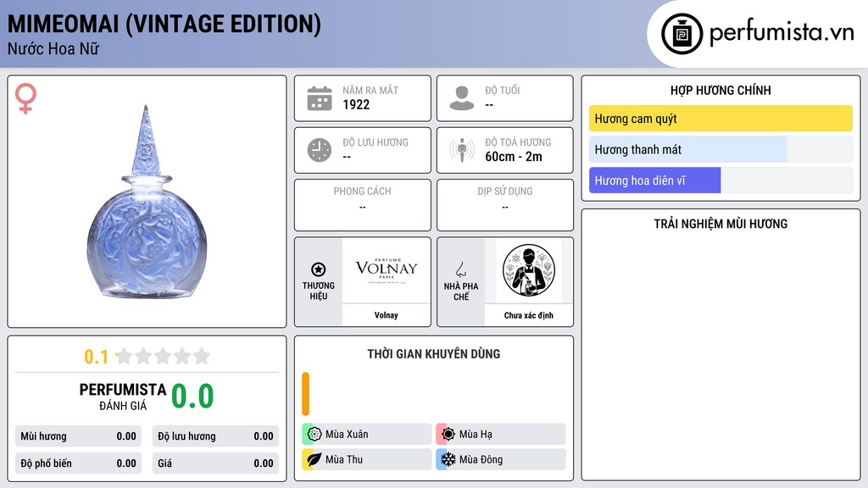Select the Mùa Thu season chip
The image size is (868, 488).
click(x=367, y=459)
